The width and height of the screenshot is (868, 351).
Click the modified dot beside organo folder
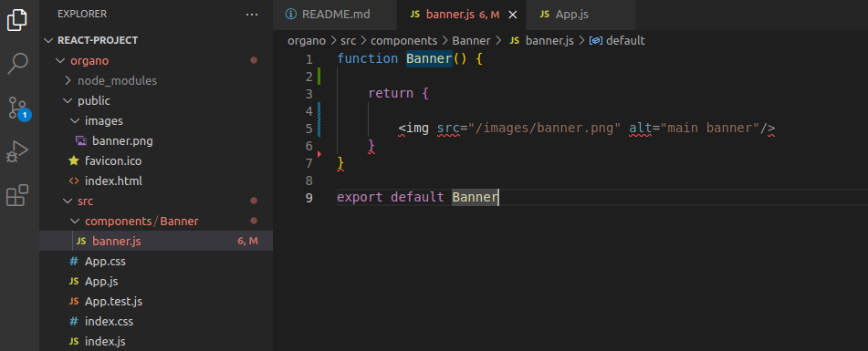point(254,61)
